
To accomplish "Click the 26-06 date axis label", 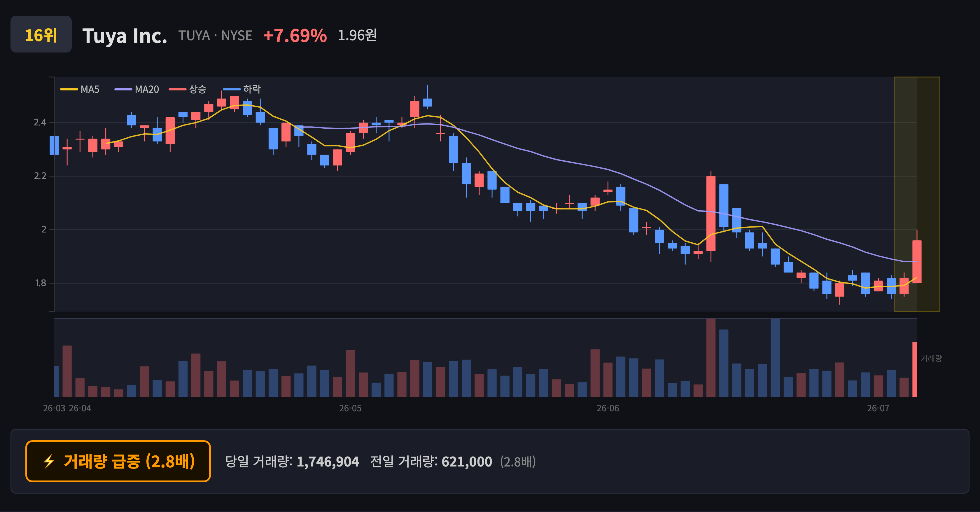I will [608, 408].
